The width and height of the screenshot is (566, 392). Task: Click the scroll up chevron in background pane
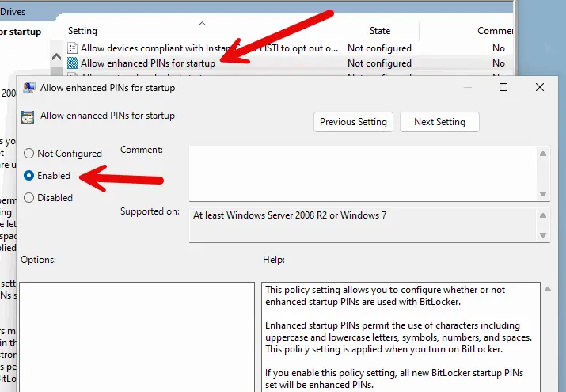(56, 57)
